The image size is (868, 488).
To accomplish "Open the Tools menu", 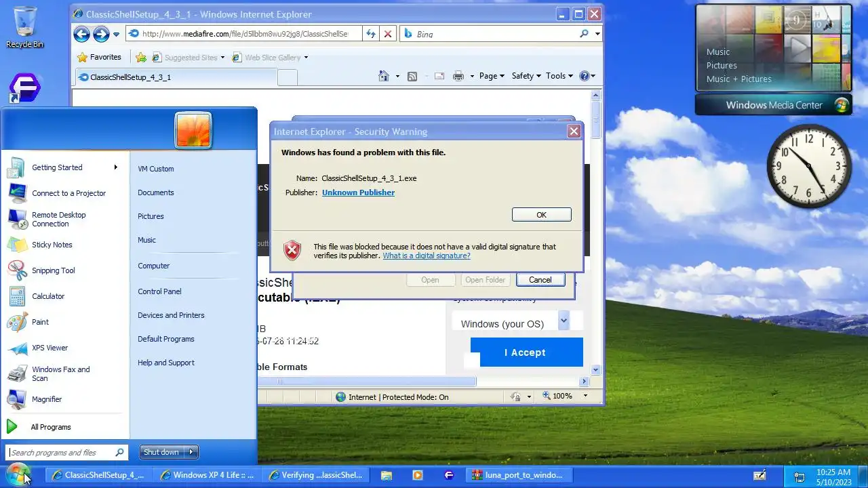I will point(559,76).
